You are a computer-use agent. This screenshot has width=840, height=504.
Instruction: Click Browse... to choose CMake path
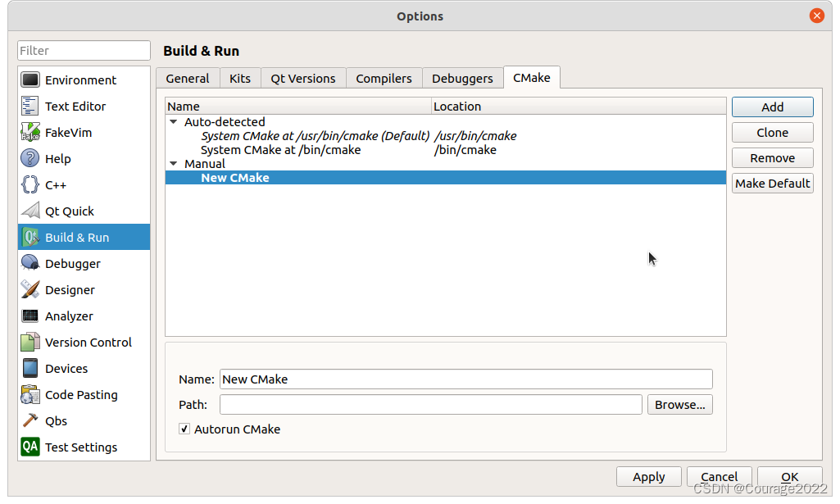680,405
